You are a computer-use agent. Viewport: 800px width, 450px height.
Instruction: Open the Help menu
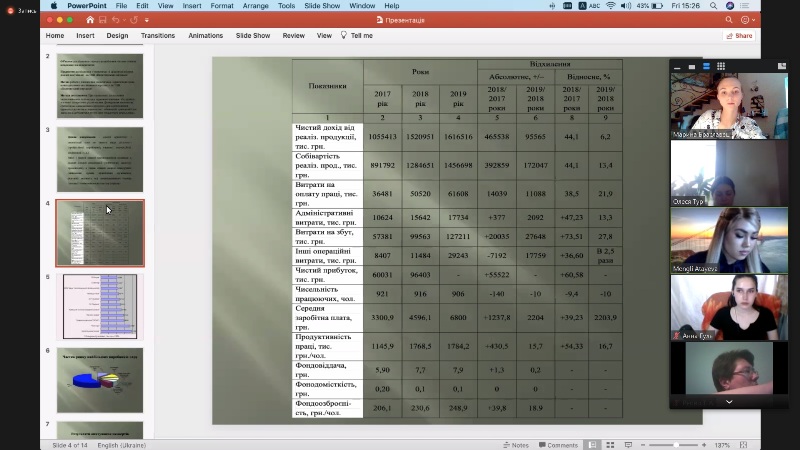(x=391, y=6)
